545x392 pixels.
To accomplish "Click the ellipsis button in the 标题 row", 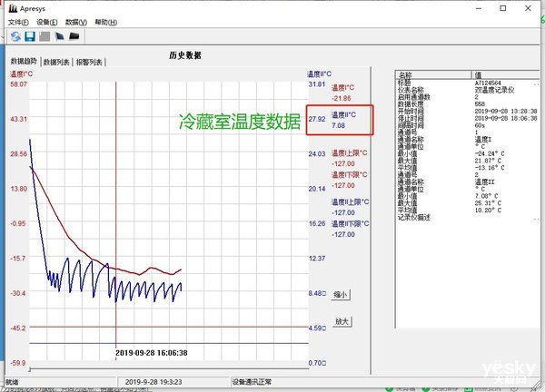I will [x=536, y=83].
